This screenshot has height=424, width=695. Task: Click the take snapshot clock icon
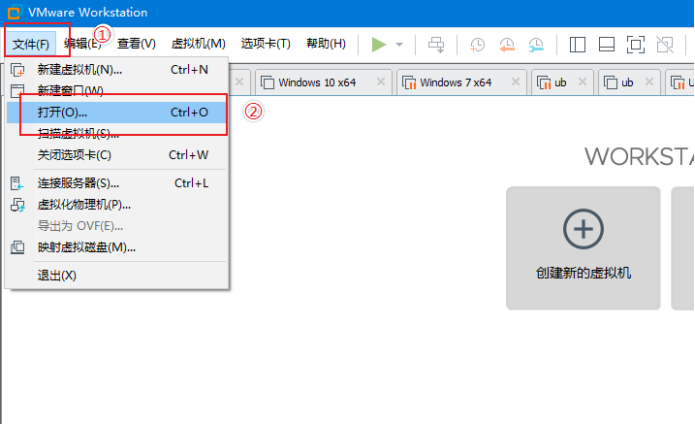[477, 45]
